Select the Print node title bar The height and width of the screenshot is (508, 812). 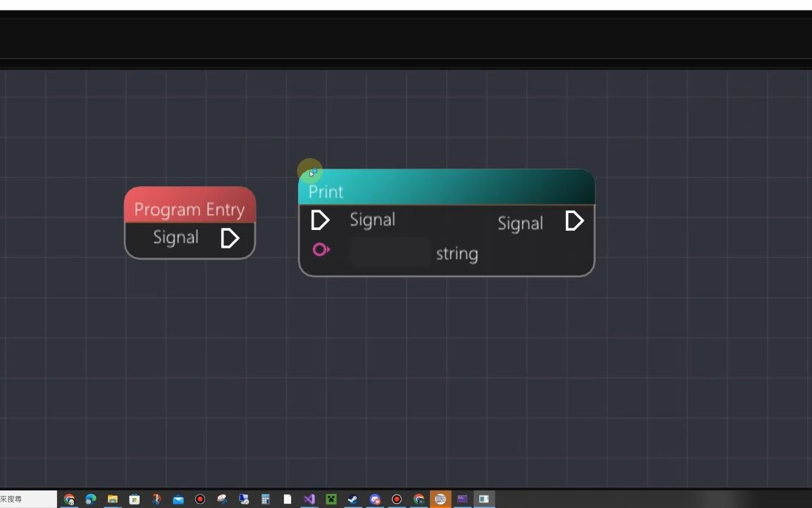[446, 186]
